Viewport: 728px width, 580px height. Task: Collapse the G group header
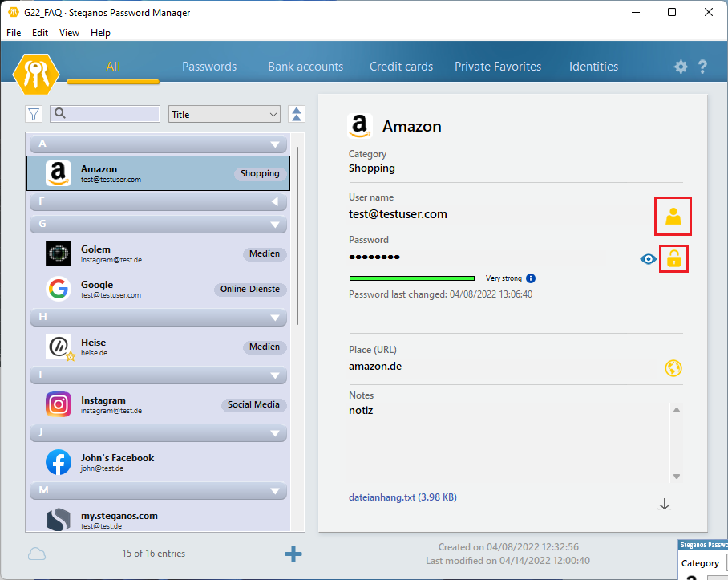click(275, 225)
